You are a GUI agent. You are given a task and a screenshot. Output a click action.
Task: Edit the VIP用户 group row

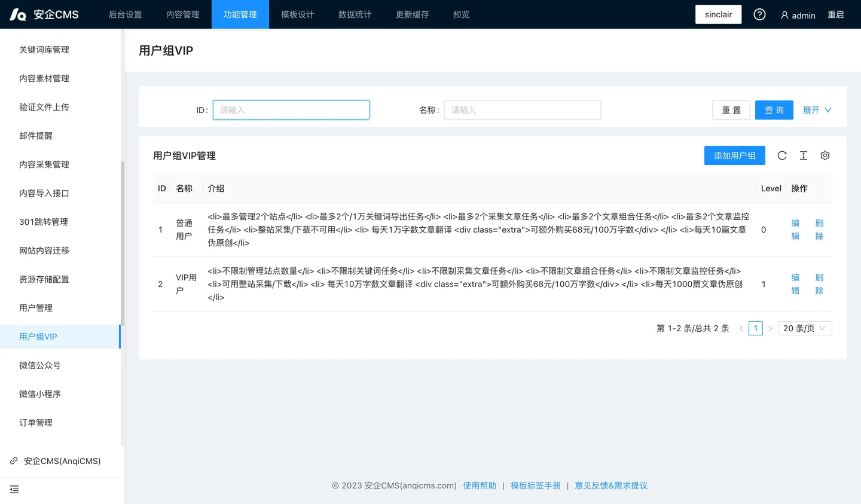coord(795,284)
